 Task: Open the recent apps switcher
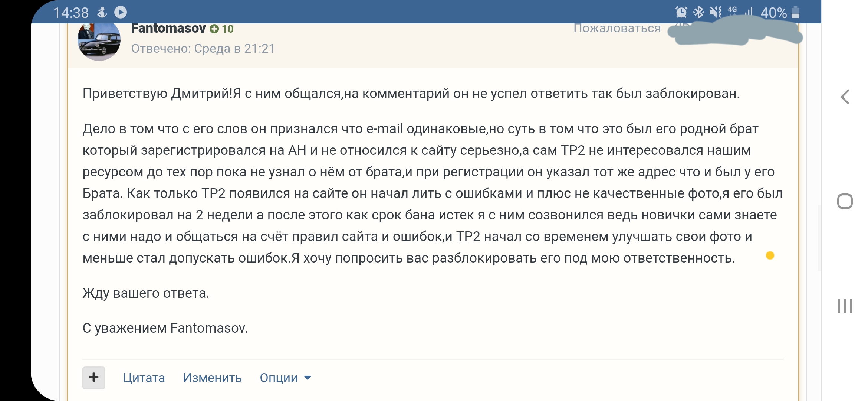tap(845, 306)
